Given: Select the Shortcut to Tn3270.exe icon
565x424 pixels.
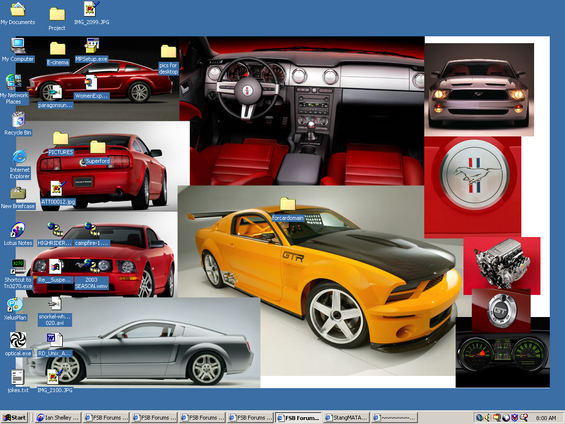Looking at the screenshot, I should (x=18, y=274).
